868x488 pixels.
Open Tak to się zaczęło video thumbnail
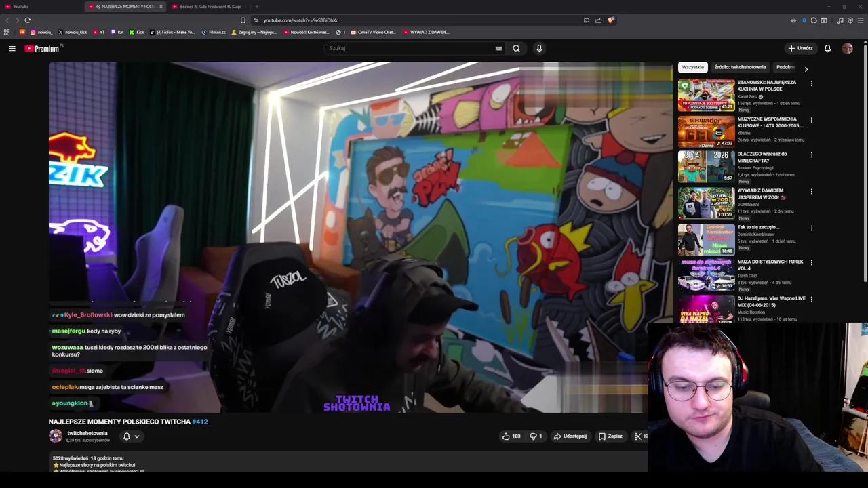click(x=706, y=239)
